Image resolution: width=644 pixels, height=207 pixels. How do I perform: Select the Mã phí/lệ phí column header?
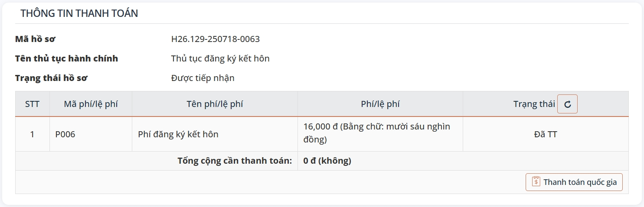click(x=91, y=104)
